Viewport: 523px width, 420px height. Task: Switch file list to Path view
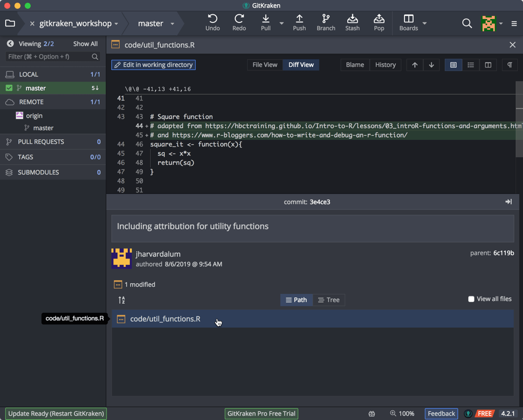click(296, 300)
